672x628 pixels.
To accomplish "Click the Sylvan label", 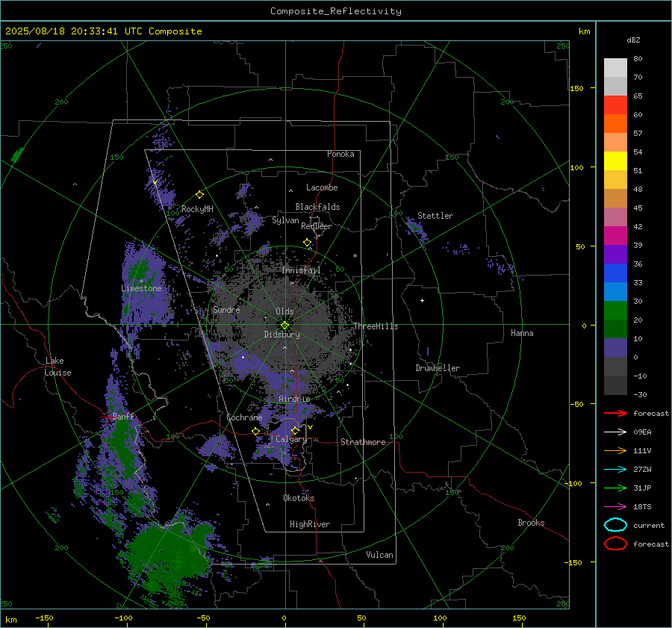I will coord(285,220).
